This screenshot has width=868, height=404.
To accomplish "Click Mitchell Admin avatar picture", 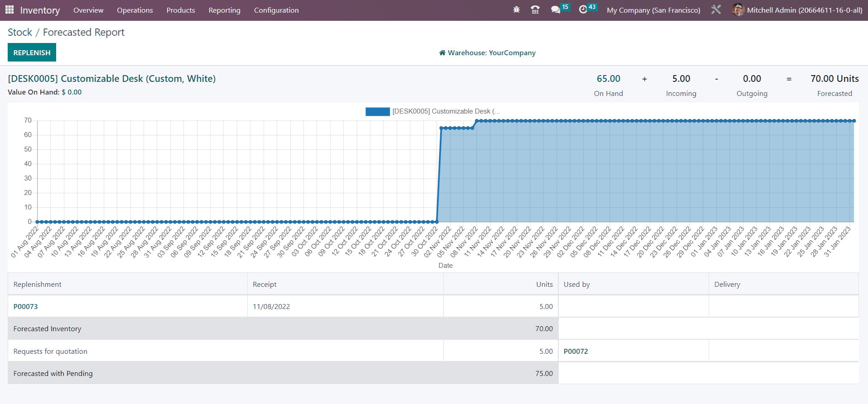I will pyautogui.click(x=738, y=10).
